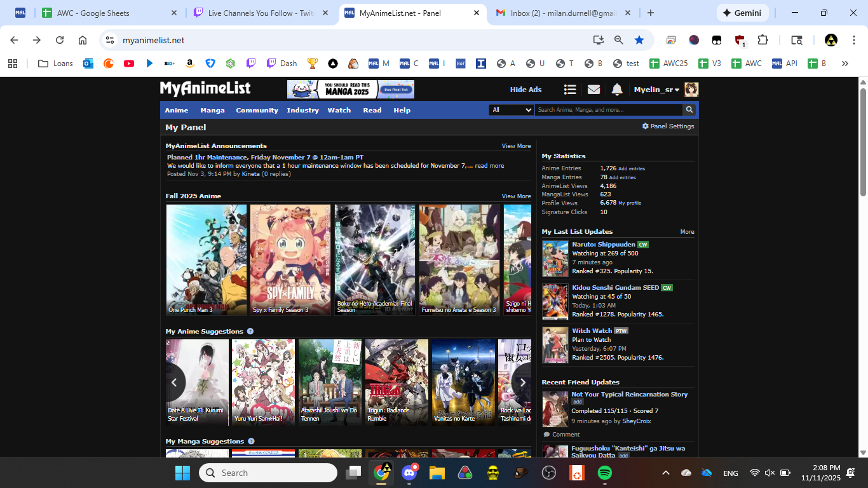Click 'read more' on the maintenance announcement
Viewport: 868px width, 488px height.
(489, 166)
